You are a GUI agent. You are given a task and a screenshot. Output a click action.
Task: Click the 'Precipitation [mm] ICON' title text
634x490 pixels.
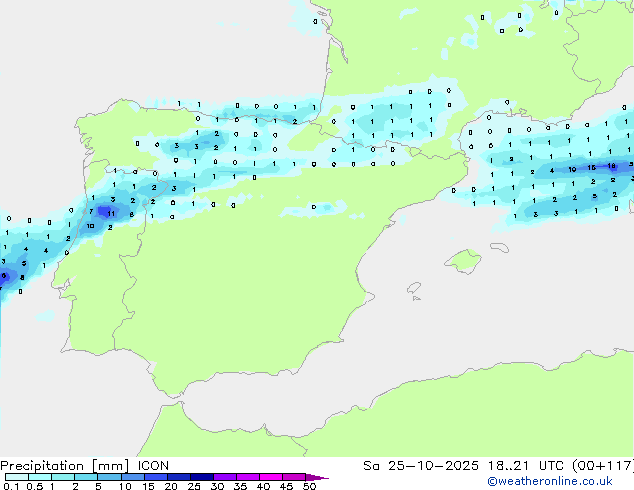(x=84, y=466)
